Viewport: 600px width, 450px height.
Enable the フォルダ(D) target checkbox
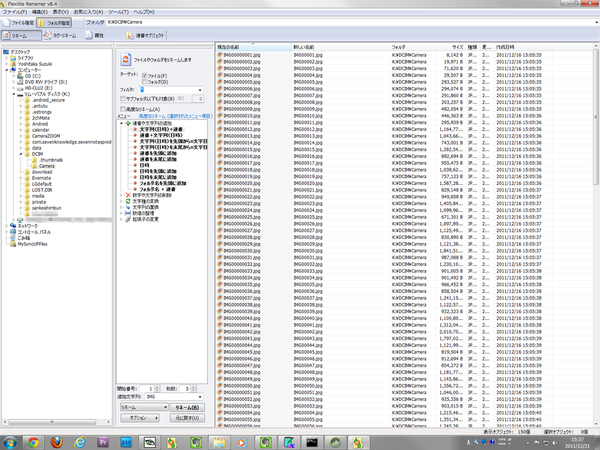(x=147, y=81)
